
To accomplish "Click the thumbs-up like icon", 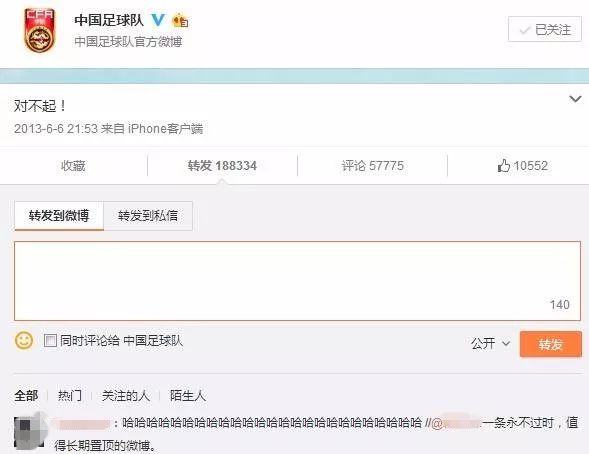I will (x=503, y=166).
